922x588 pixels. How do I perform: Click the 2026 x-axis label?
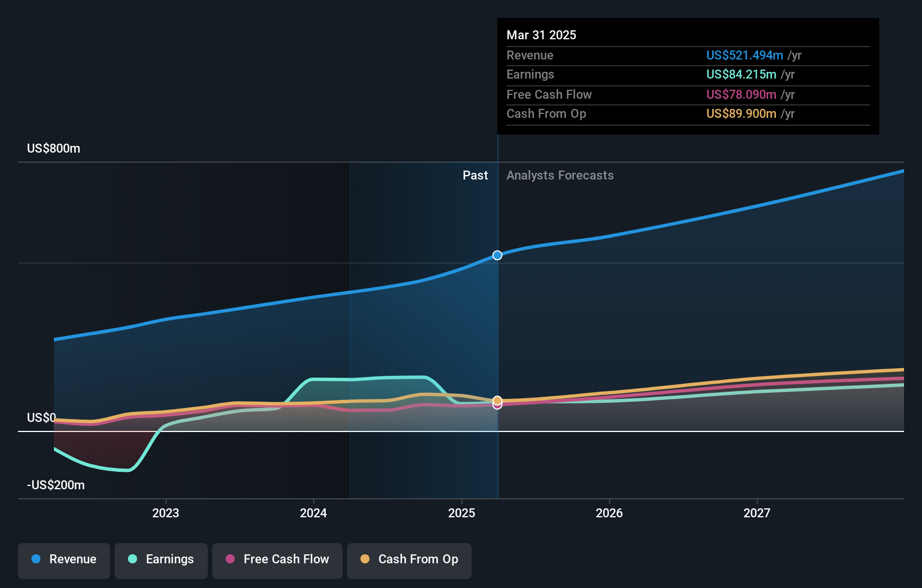pos(609,513)
